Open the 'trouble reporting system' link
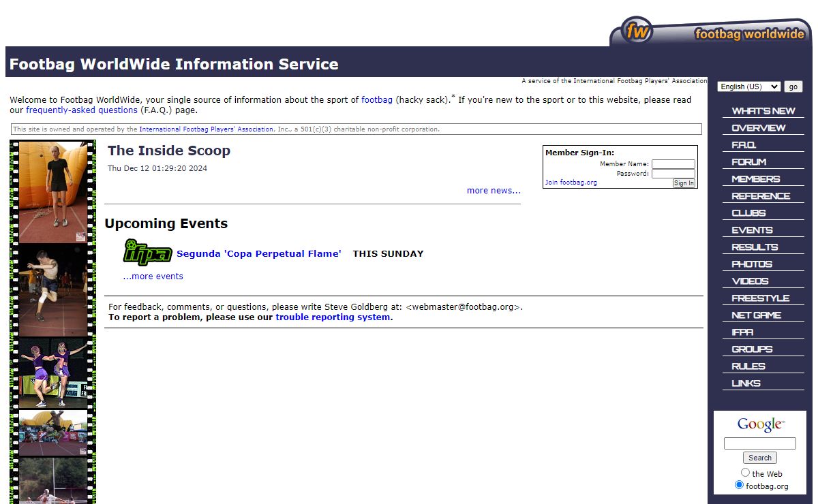This screenshot has width=818, height=504. 333,317
